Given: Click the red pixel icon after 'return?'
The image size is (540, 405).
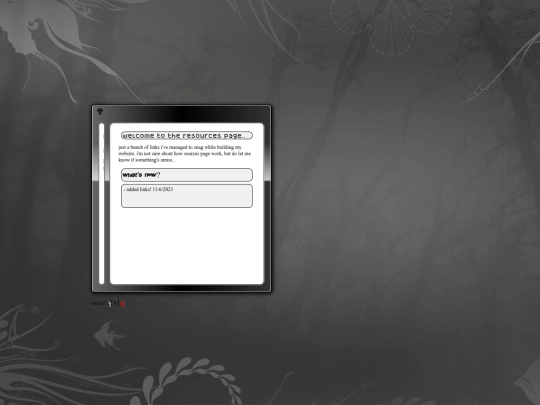Looking at the screenshot, I should coord(122,304).
